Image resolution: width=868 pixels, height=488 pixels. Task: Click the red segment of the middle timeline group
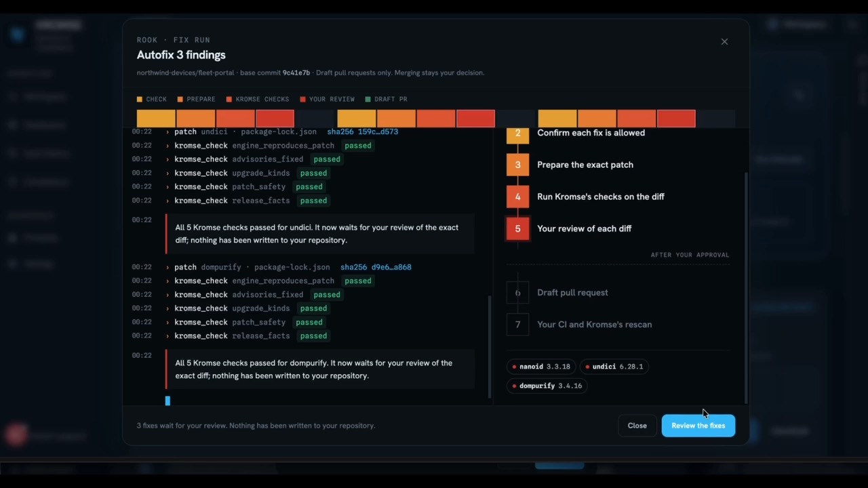click(475, 119)
